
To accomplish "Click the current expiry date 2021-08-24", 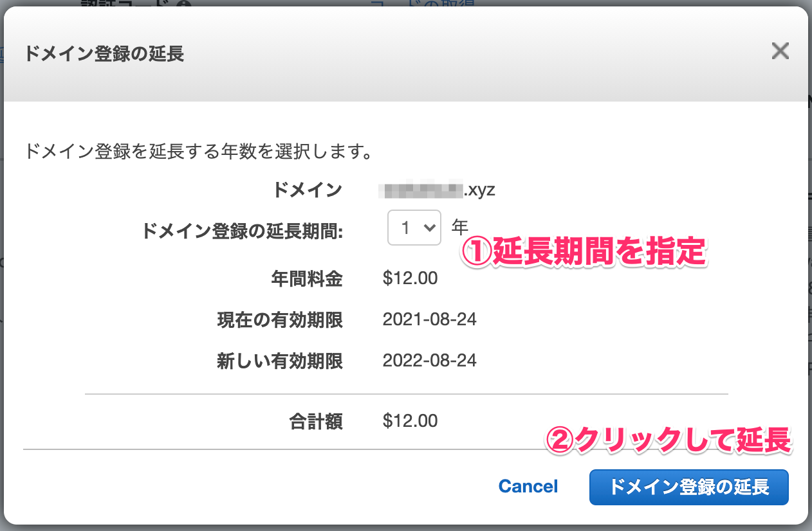I will 430,319.
